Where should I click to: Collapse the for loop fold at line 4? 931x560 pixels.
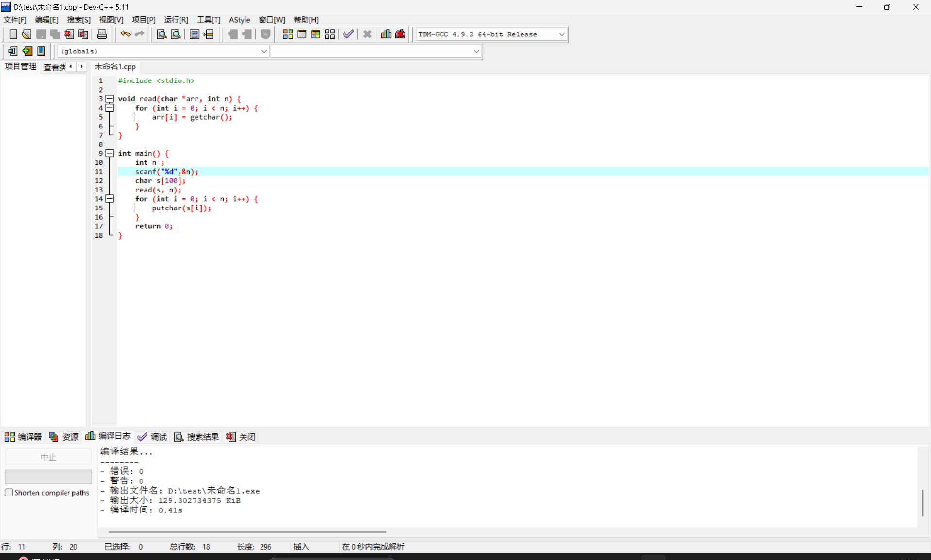110,108
